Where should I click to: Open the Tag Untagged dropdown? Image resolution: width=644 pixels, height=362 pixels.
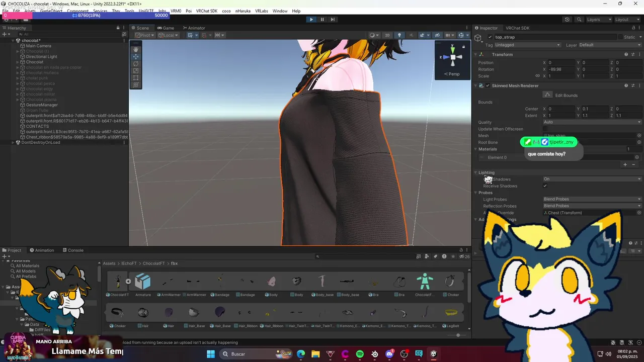coord(527,45)
